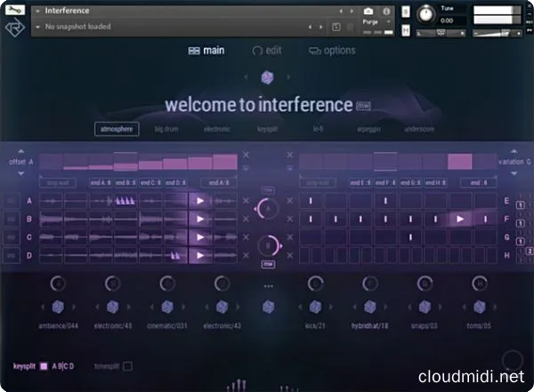Toggle the arp button for row B
This screenshot has width=534, height=392.
tap(12, 220)
